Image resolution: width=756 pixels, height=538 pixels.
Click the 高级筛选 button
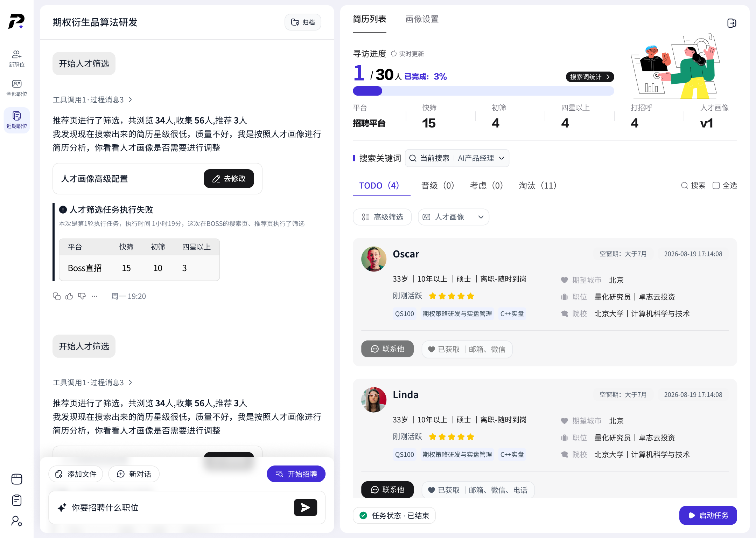[x=382, y=217]
